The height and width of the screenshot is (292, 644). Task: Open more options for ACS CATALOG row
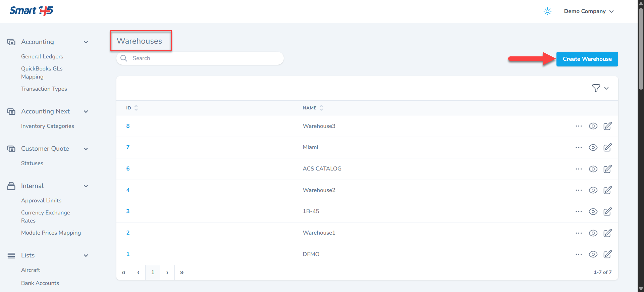[x=579, y=169]
